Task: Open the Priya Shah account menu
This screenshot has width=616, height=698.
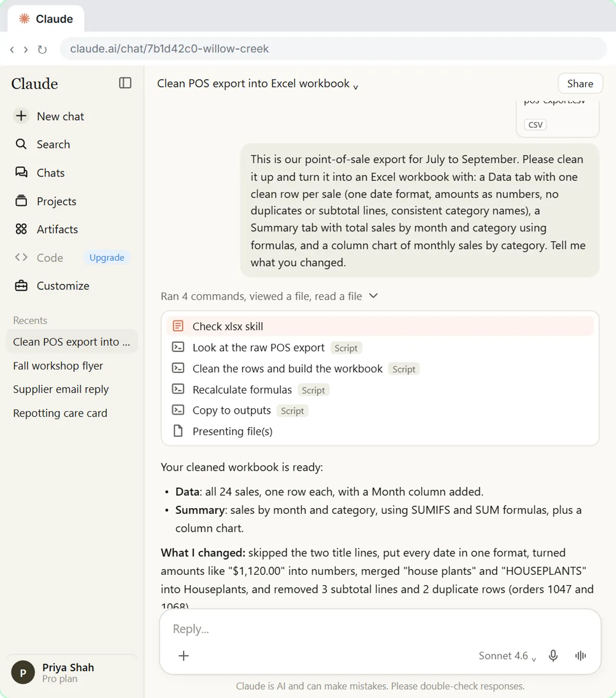Action: pyautogui.click(x=72, y=673)
